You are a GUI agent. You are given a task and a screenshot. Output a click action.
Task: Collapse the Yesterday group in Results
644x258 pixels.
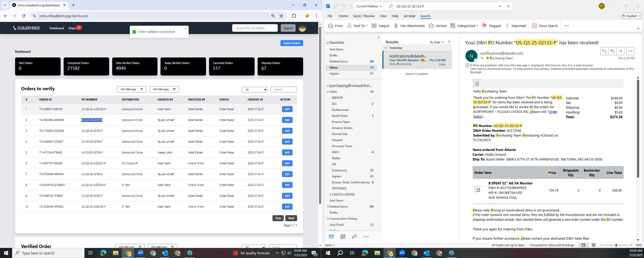(x=386, y=48)
